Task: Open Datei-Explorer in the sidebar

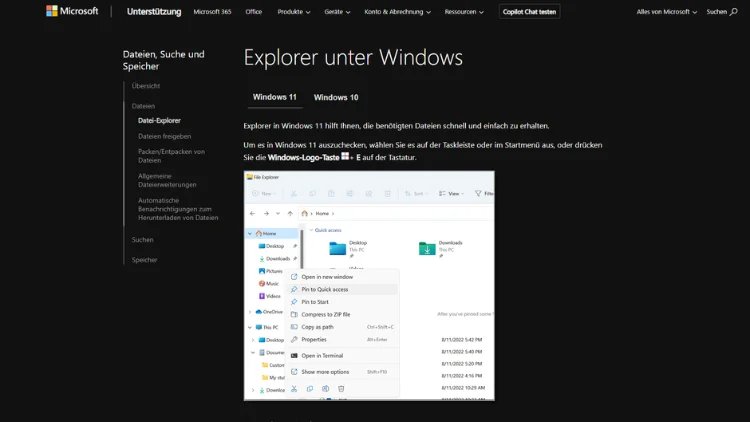Action: pos(159,121)
